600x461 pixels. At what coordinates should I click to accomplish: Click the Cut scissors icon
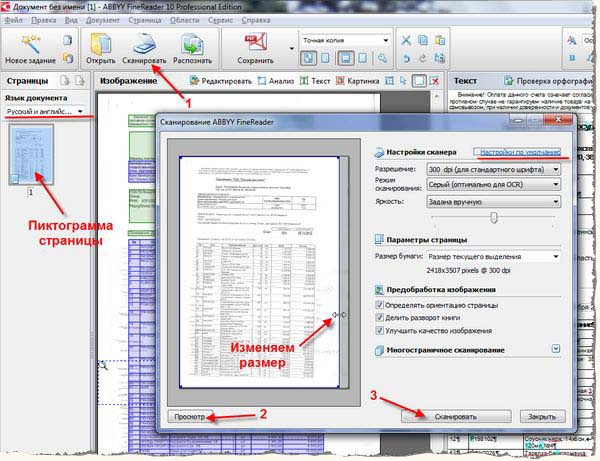[x=406, y=40]
